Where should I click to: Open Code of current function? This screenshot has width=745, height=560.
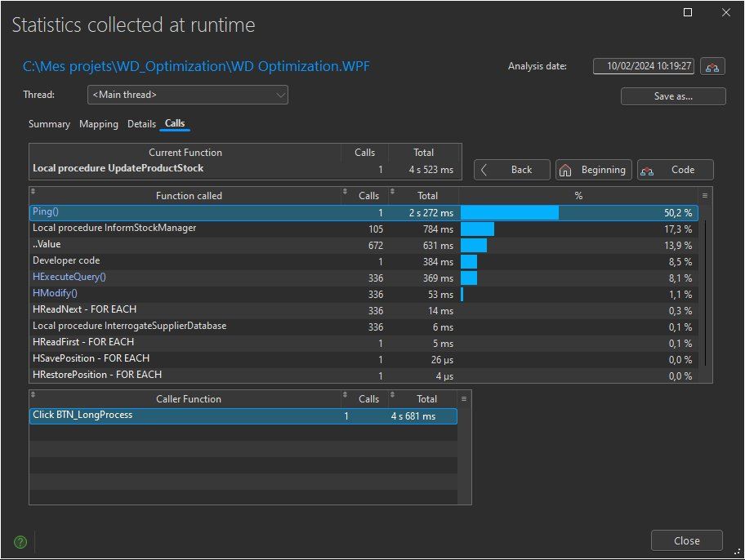click(x=675, y=170)
